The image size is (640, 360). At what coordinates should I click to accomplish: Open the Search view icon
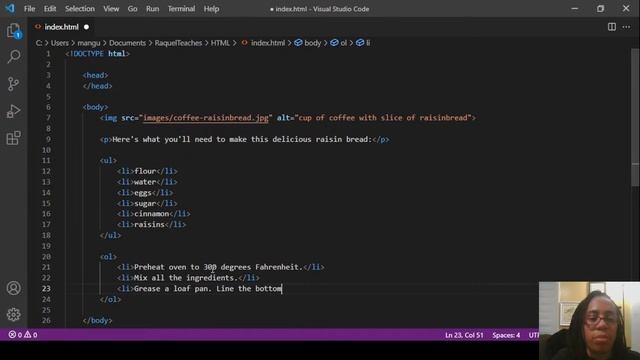pyautogui.click(x=13, y=57)
